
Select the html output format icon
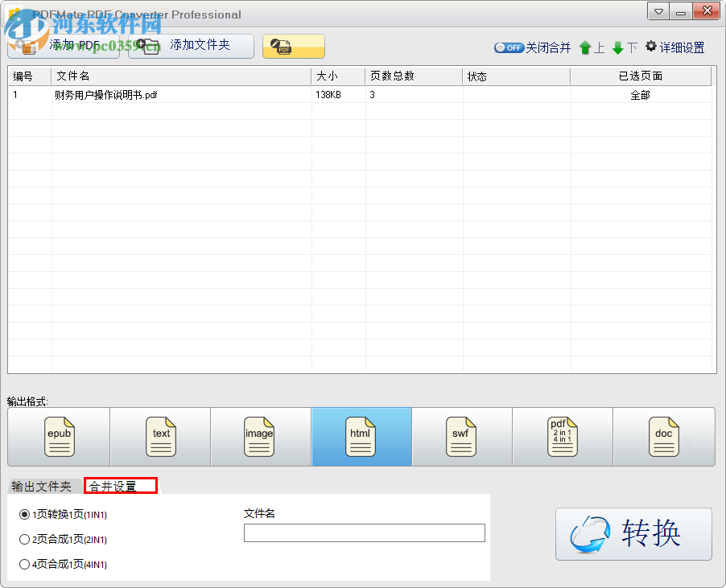[x=361, y=437]
